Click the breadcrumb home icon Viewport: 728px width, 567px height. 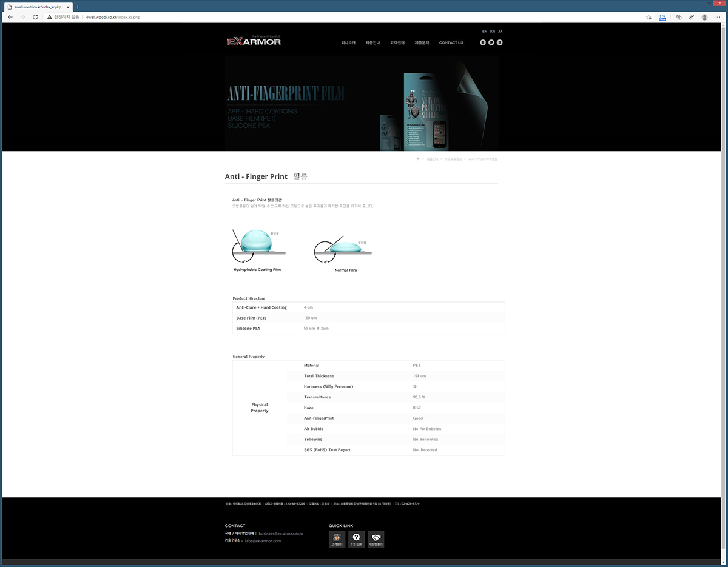point(417,159)
